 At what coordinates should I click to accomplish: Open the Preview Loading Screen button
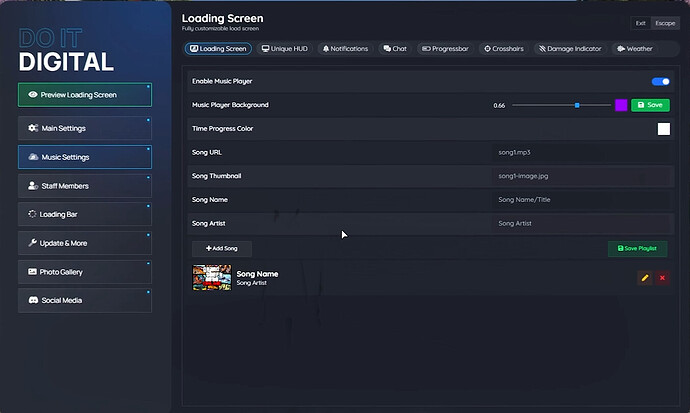point(85,95)
